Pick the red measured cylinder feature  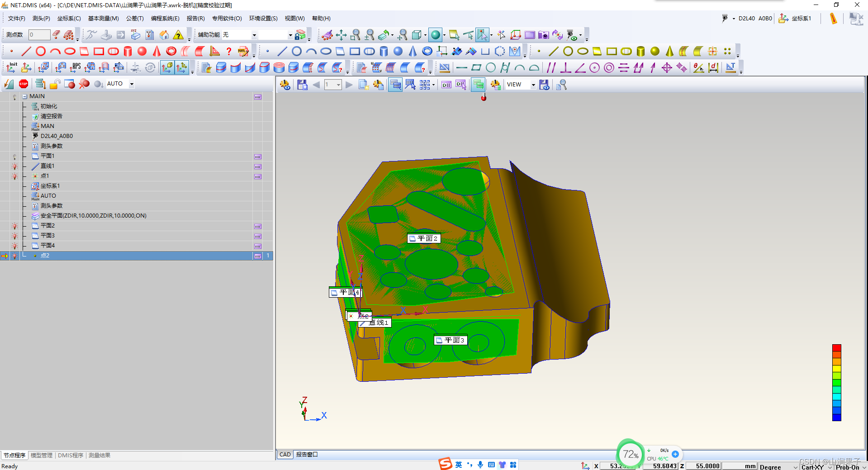pos(128,51)
